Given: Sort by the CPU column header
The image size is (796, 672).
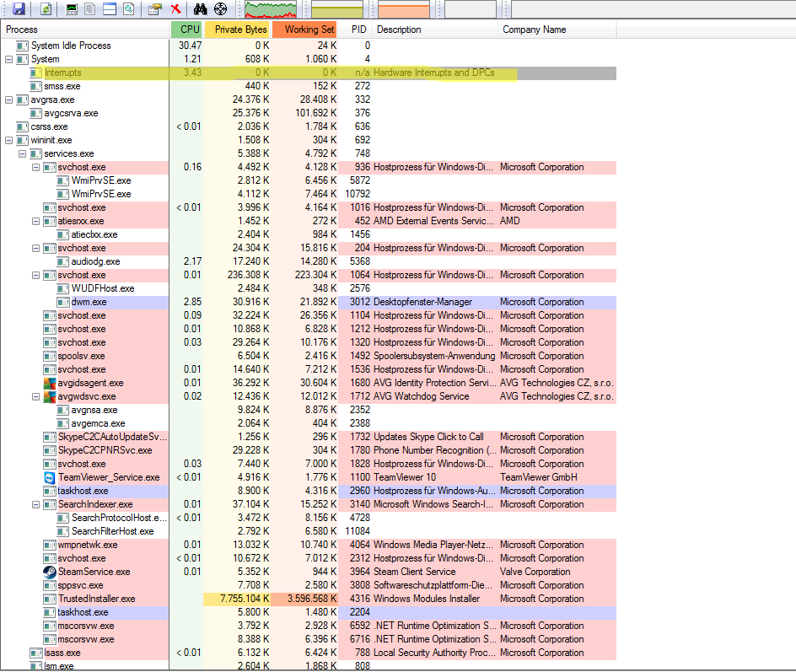Looking at the screenshot, I should pyautogui.click(x=186, y=30).
